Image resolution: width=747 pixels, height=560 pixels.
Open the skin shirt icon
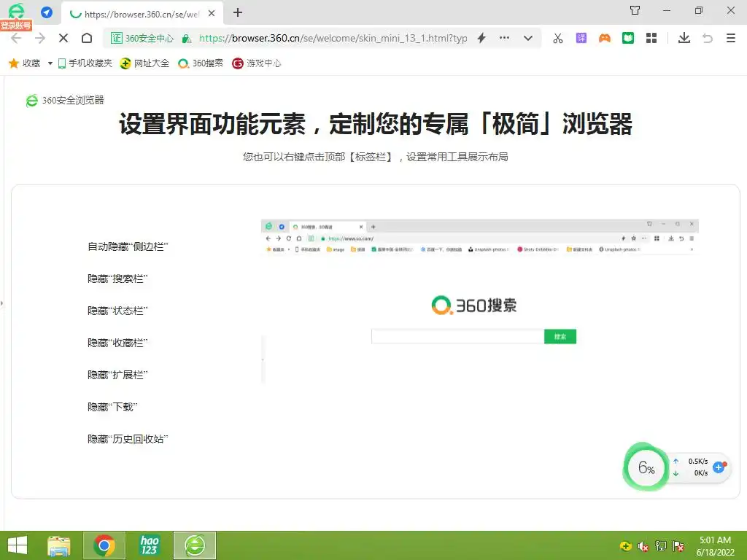[x=635, y=10]
